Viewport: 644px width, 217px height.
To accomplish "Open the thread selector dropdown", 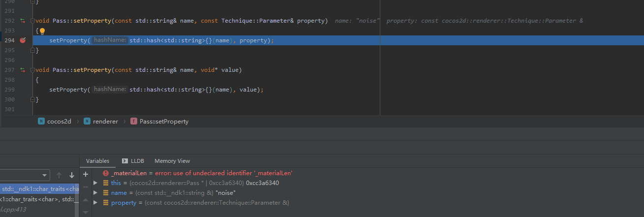I will pyautogui.click(x=25, y=175).
